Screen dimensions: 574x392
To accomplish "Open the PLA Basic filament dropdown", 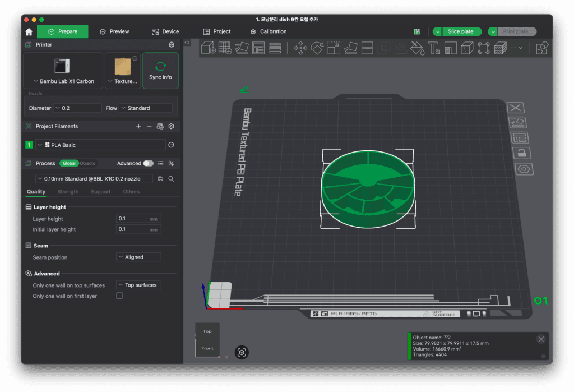I will point(101,145).
